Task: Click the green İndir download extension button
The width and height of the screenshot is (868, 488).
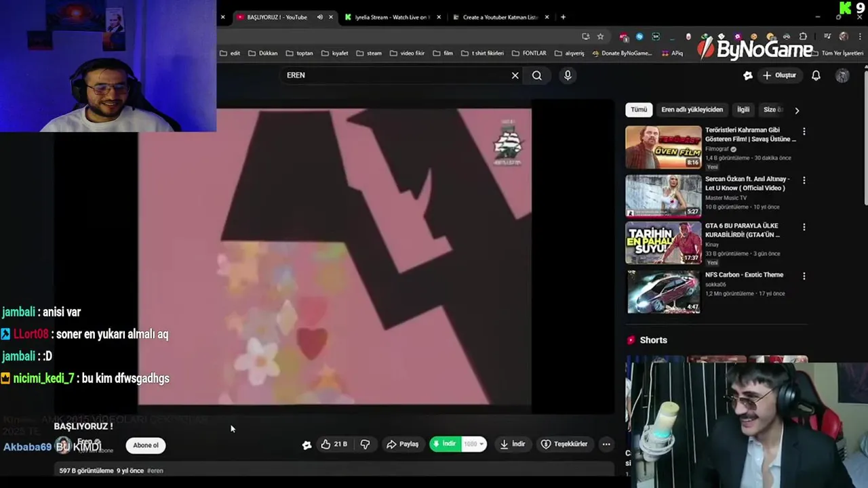Action: click(446, 444)
